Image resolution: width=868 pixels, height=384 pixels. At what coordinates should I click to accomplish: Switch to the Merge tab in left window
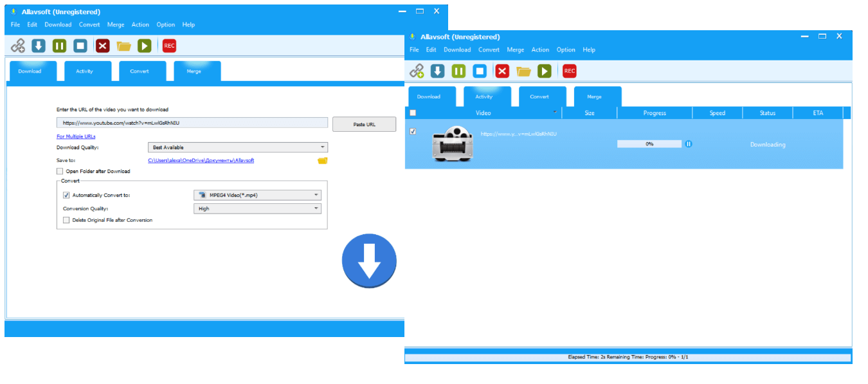194,71
